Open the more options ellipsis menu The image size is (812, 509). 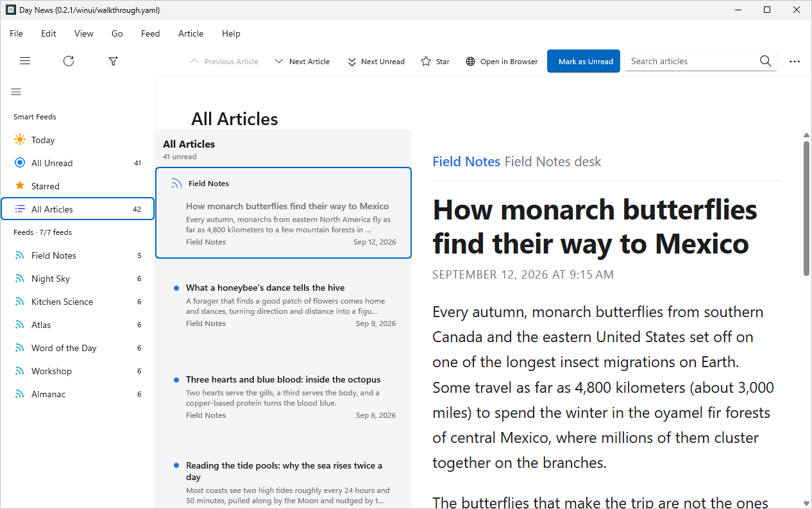[795, 62]
